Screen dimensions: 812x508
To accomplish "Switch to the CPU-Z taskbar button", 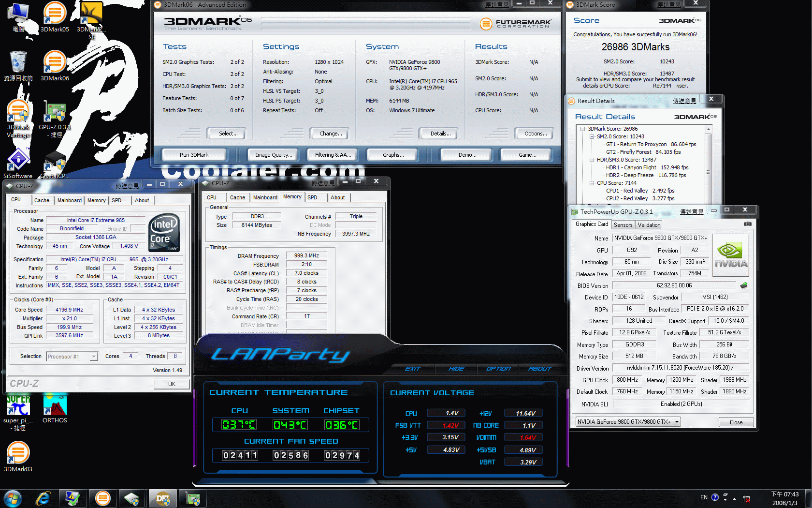I will [x=131, y=498].
